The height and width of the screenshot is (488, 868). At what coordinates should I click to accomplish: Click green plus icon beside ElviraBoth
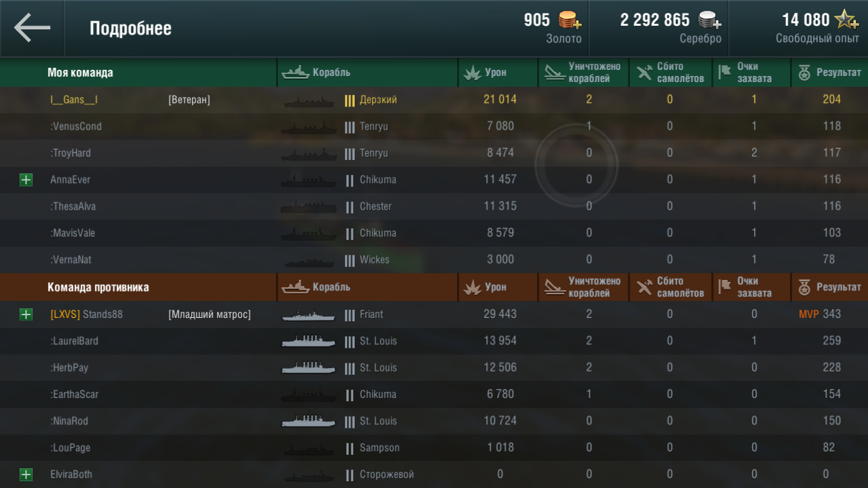[x=26, y=474]
